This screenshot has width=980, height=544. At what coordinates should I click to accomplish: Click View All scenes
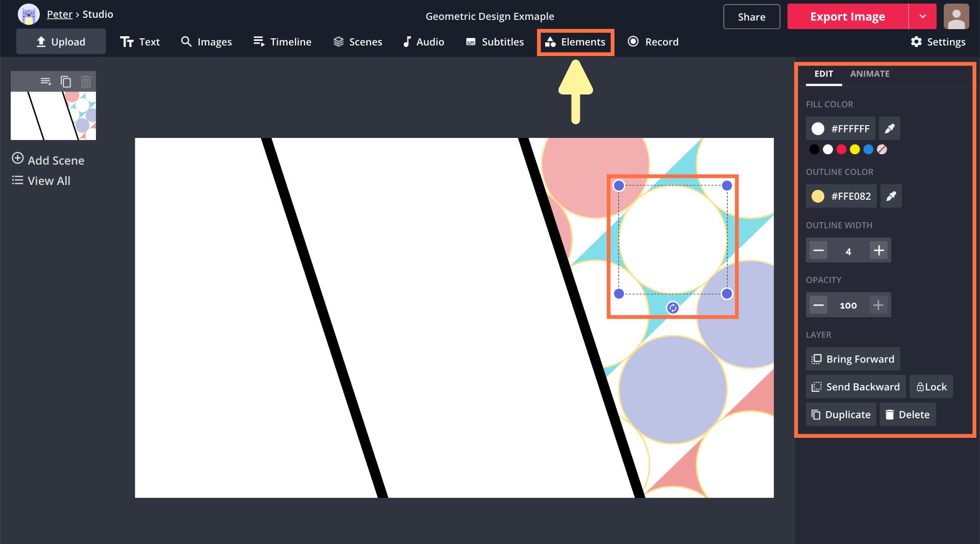point(41,181)
